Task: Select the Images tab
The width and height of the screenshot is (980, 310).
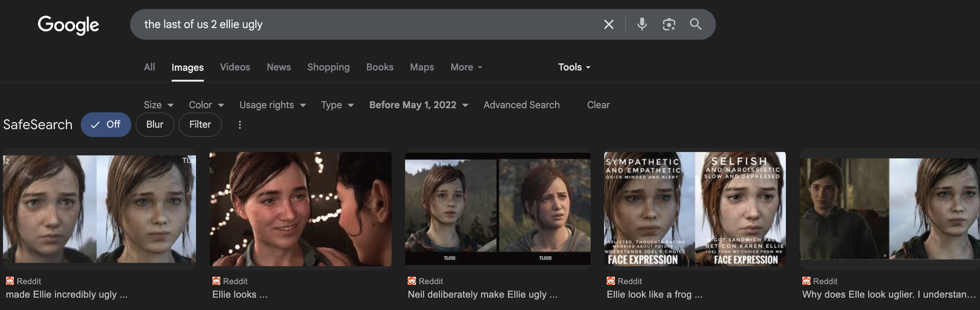Action: 187,67
